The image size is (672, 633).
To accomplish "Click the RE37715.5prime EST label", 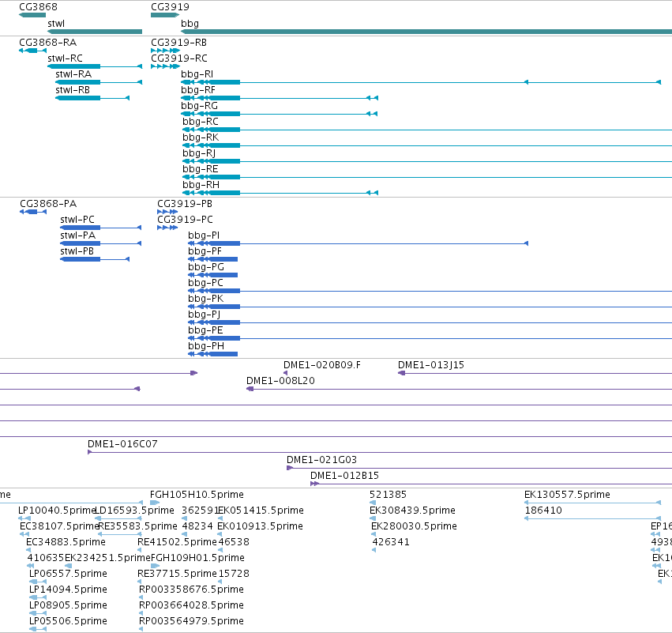I will click(x=177, y=574).
